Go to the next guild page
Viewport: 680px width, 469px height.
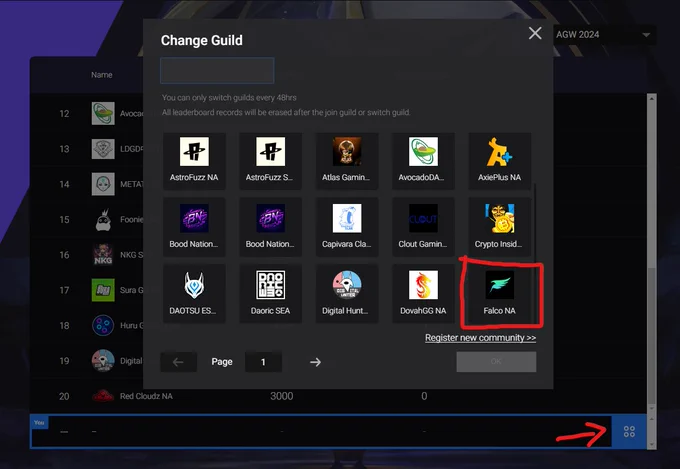point(315,362)
